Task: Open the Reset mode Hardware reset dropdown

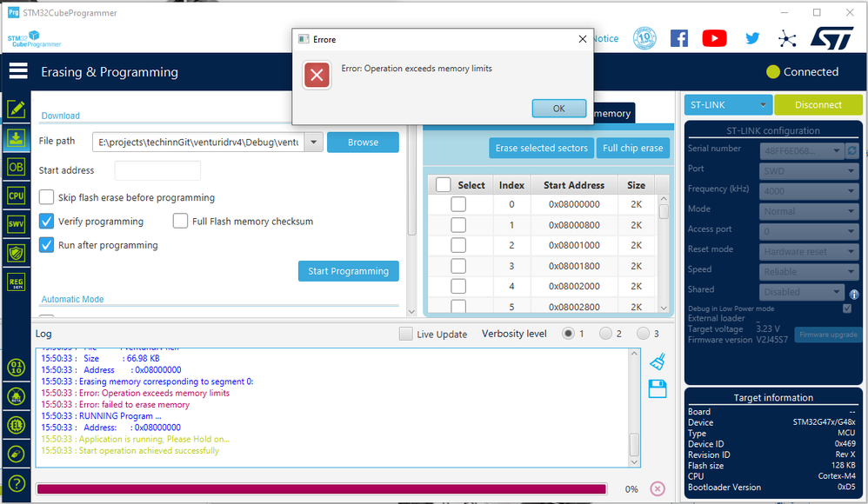Action: point(810,252)
